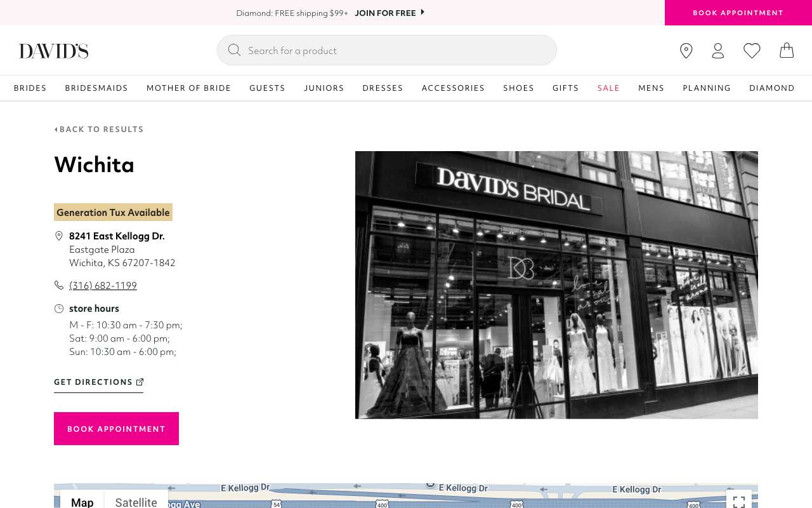The height and width of the screenshot is (508, 812).
Task: Open the Planning menu
Action: click(707, 88)
